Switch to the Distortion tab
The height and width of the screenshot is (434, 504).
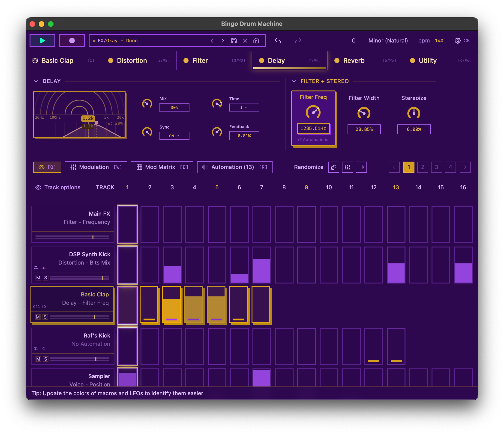pos(132,60)
